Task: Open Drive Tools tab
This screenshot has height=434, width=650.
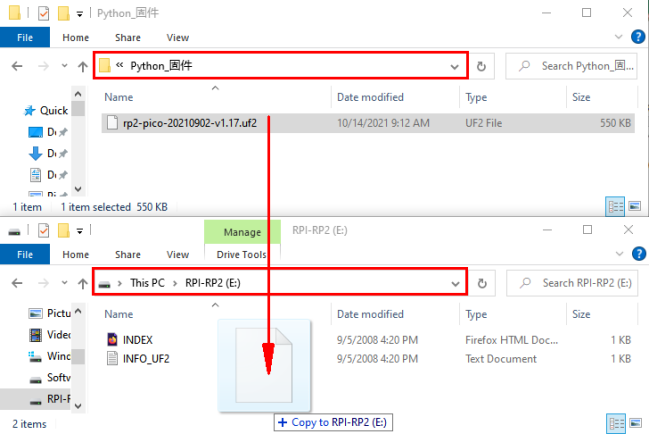Action: pyautogui.click(x=241, y=255)
